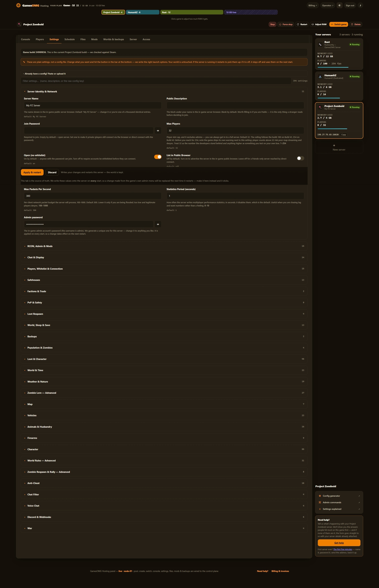
Task: Sign out of the panel
Action: pyautogui.click(x=350, y=5)
